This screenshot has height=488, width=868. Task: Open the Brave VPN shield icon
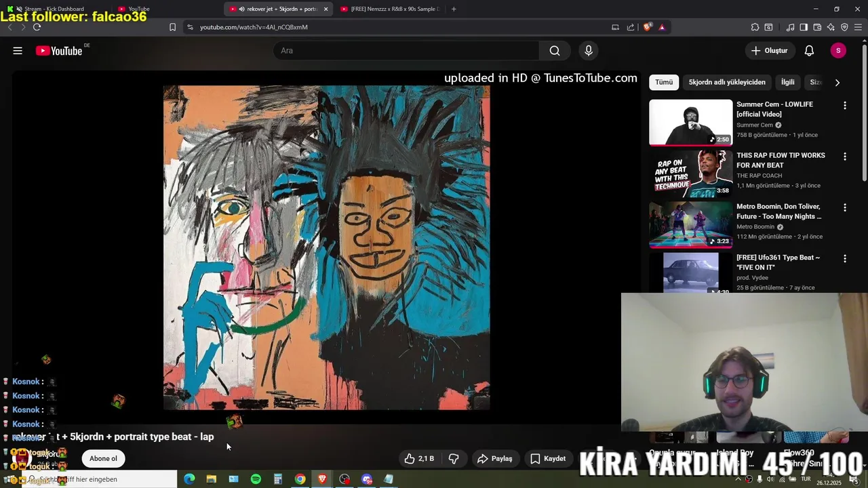[x=844, y=27]
